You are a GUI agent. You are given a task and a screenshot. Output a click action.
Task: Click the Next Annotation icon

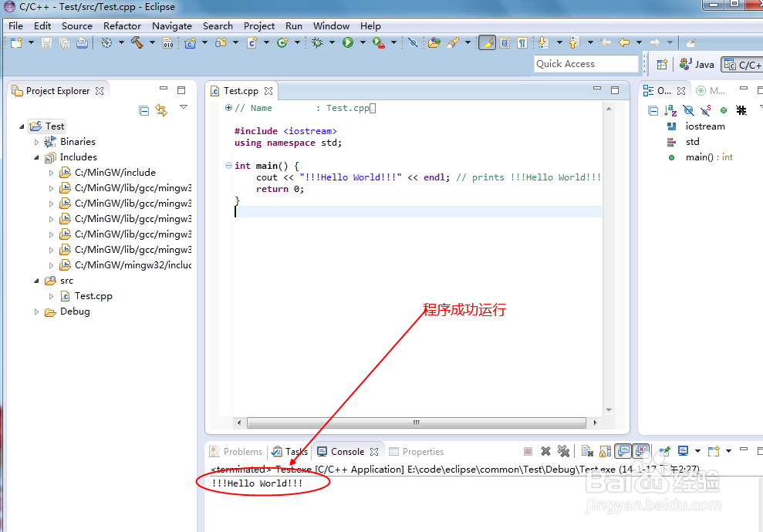pos(544,43)
